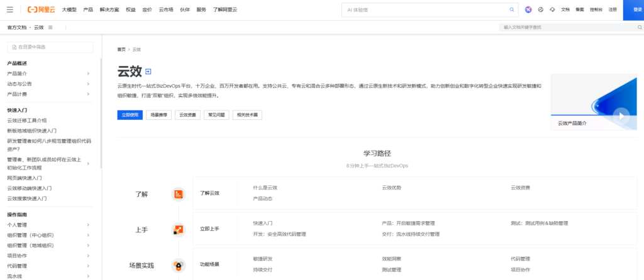Expand 管理者、新团队成员 sidebar entry

(x=88, y=164)
